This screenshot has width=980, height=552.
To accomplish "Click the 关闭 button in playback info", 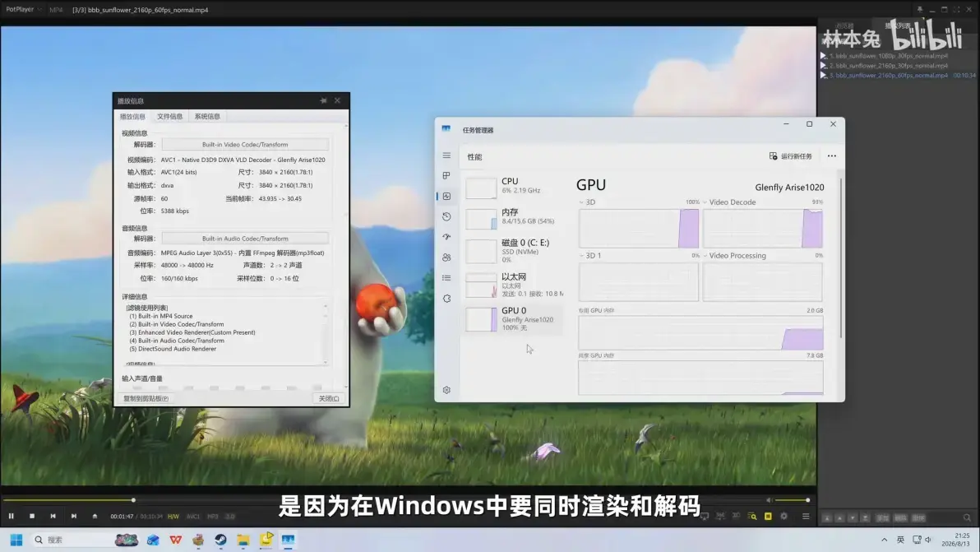I will coord(329,398).
